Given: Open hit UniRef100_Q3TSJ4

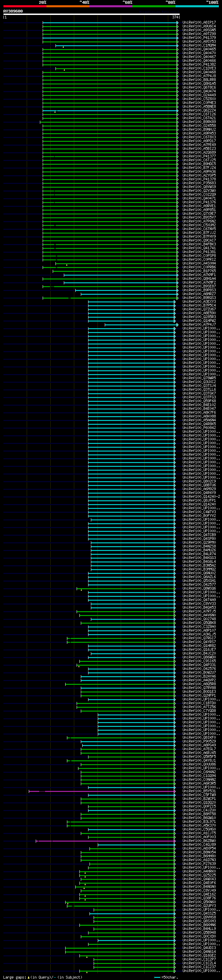Looking at the screenshot, I should click(199, 386).
